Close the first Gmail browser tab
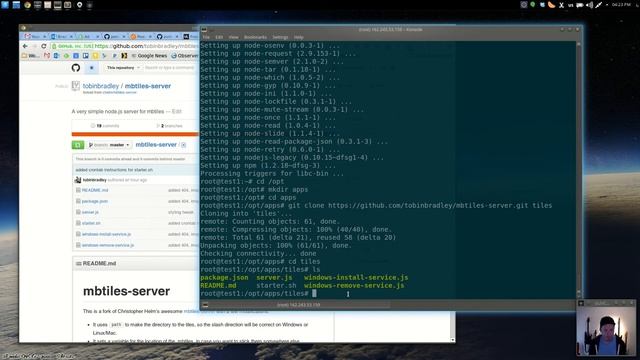640x360 pixels. point(44,37)
